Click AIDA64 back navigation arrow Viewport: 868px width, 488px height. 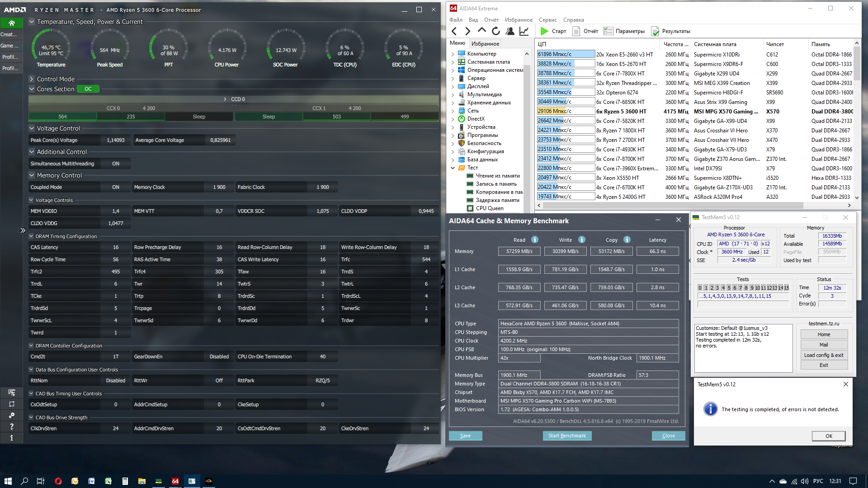tap(454, 31)
